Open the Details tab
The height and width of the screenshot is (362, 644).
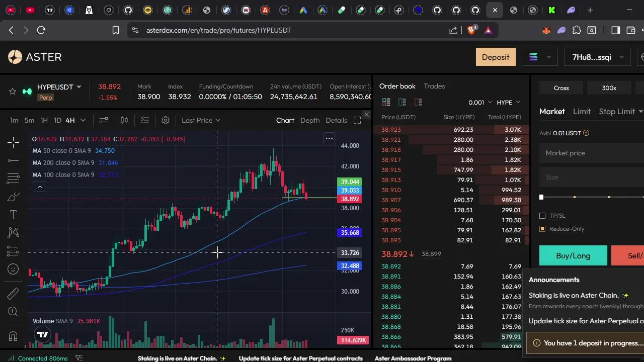(336, 120)
